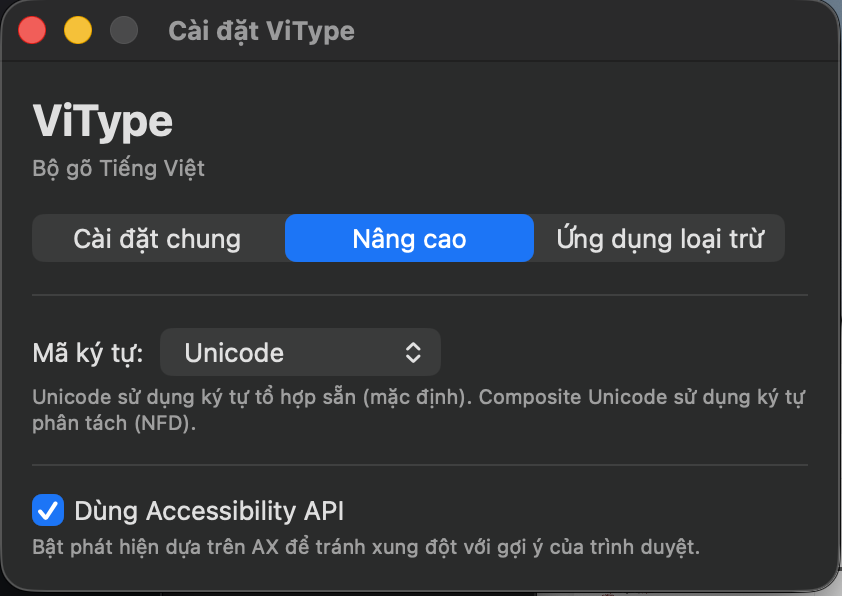Click the Cài đặt ViType window title
Viewport: 842px width, 596px height.
click(262, 31)
